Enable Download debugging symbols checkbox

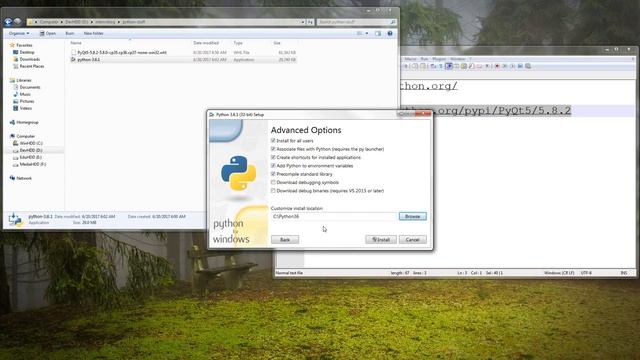[x=273, y=182]
